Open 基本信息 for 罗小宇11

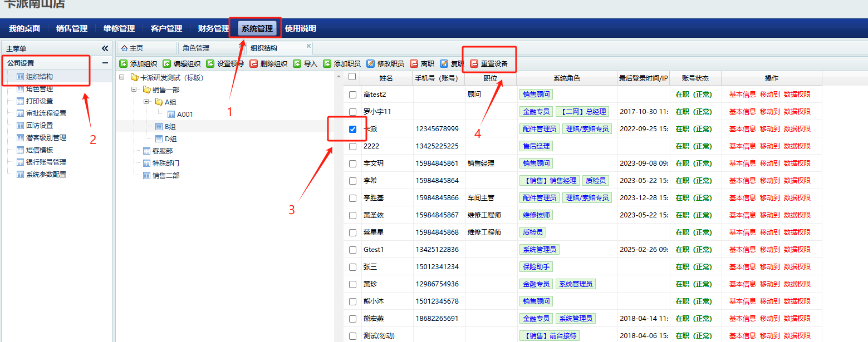743,112
